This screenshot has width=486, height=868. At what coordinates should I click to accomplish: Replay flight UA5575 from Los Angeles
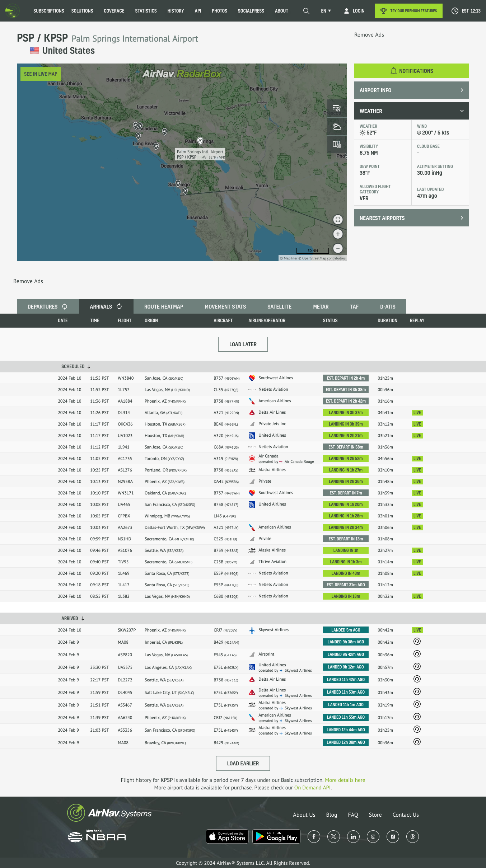point(417,666)
